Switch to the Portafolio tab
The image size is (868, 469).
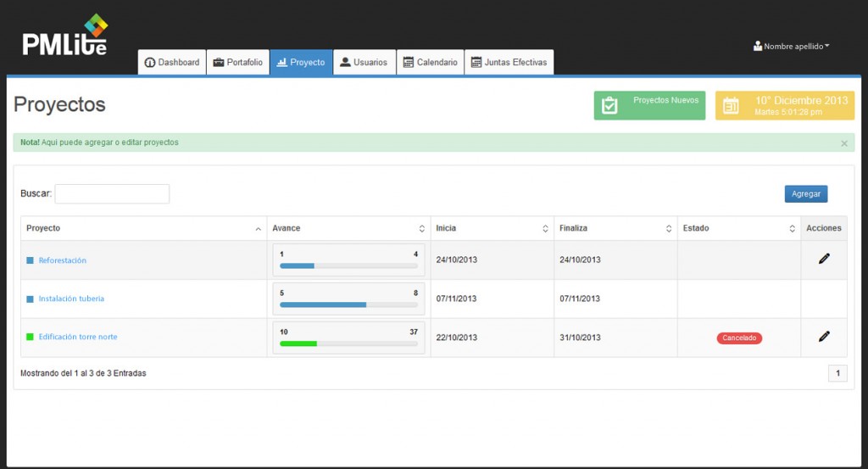238,62
